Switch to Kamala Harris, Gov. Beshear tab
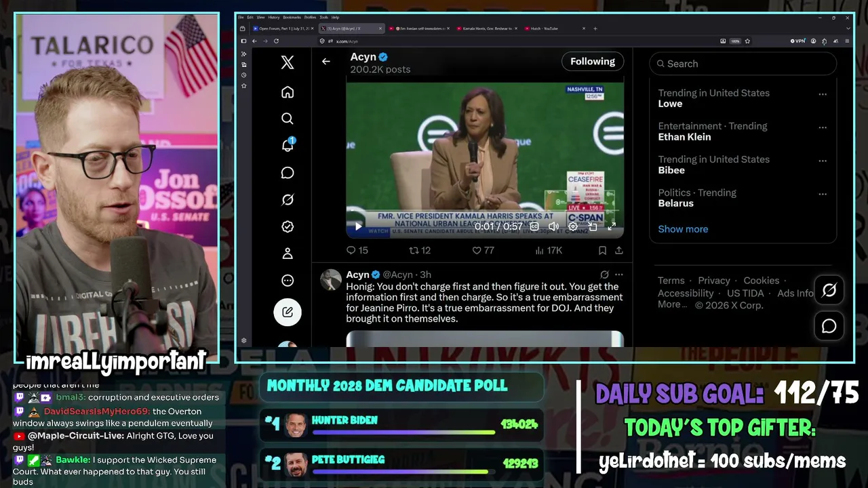The width and height of the screenshot is (868, 488). click(x=487, y=28)
